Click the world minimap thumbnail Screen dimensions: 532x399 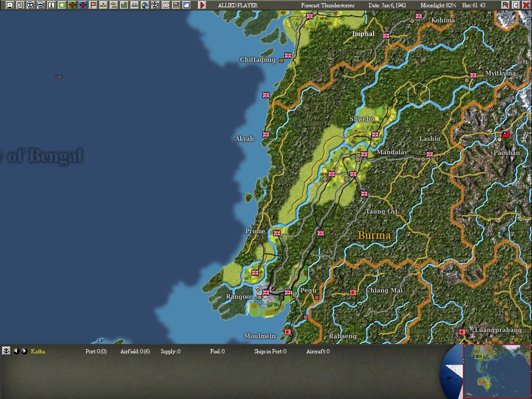(496, 371)
